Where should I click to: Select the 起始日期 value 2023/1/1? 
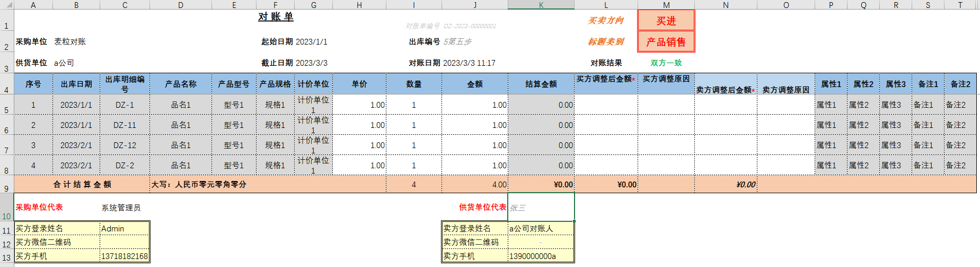click(312, 42)
